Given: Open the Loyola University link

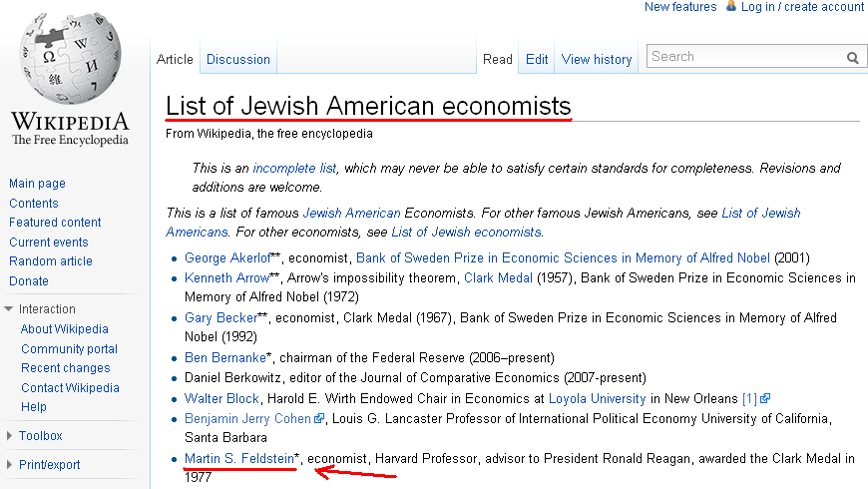Looking at the screenshot, I should (x=597, y=399).
